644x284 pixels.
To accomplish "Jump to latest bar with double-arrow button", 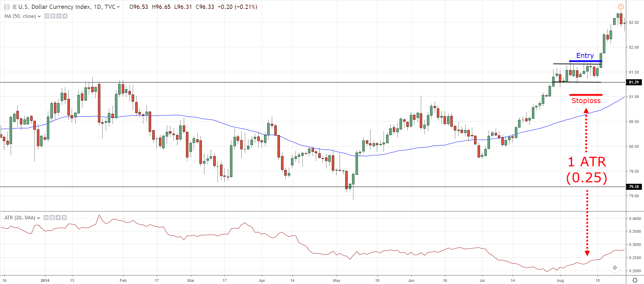I will pos(615,268).
